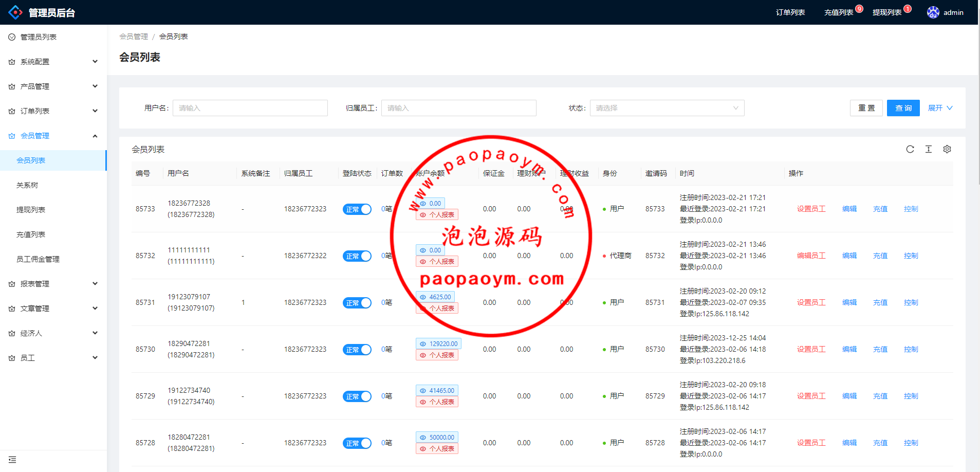This screenshot has height=472, width=980.
Task: Toggle login status switch for user 85728
Action: [357, 443]
